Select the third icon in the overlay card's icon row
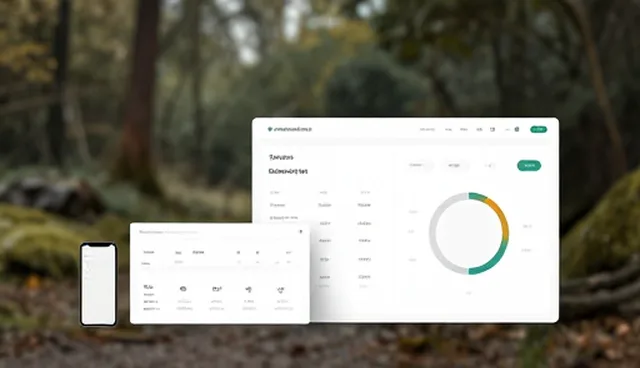 click(x=248, y=289)
